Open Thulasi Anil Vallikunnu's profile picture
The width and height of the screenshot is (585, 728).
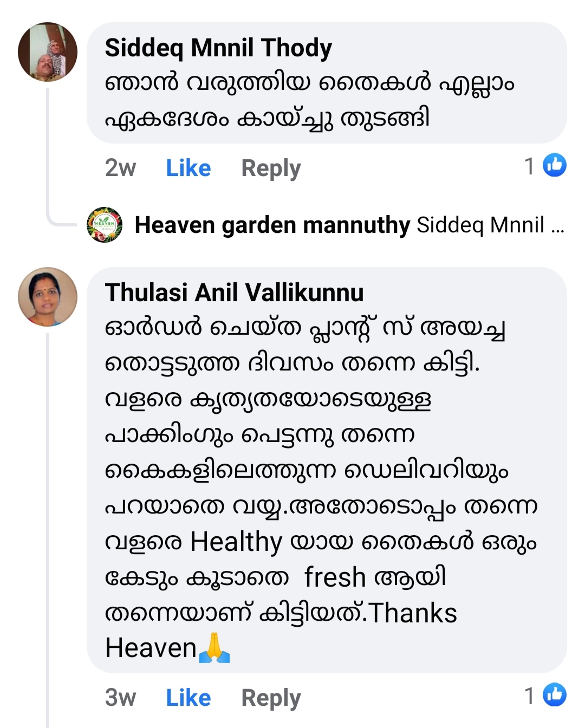[48, 297]
